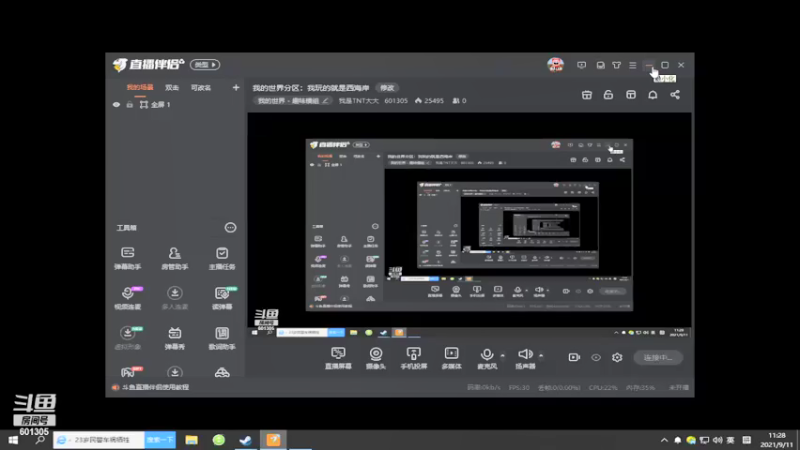The width and height of the screenshot is (800, 450).
Task: Open the 弹幕助手 tool
Action: [x=128, y=258]
